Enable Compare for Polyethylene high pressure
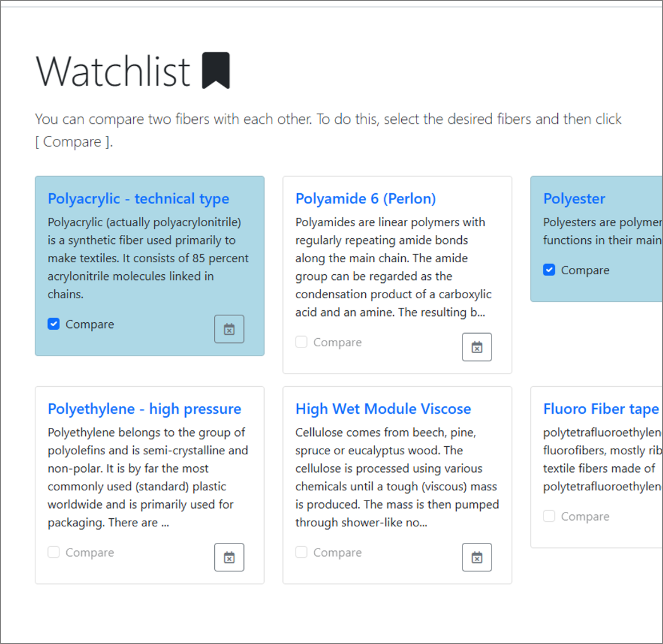 tap(54, 553)
